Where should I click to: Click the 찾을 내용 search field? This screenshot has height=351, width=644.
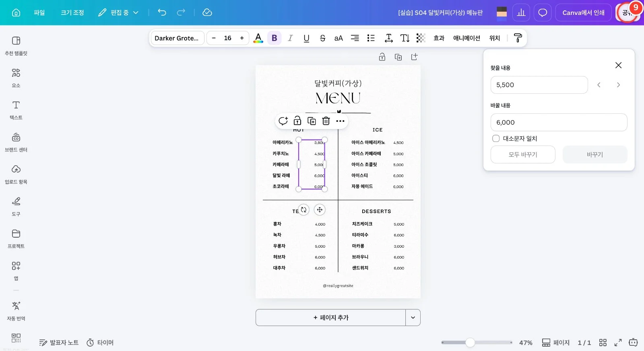[x=539, y=85]
